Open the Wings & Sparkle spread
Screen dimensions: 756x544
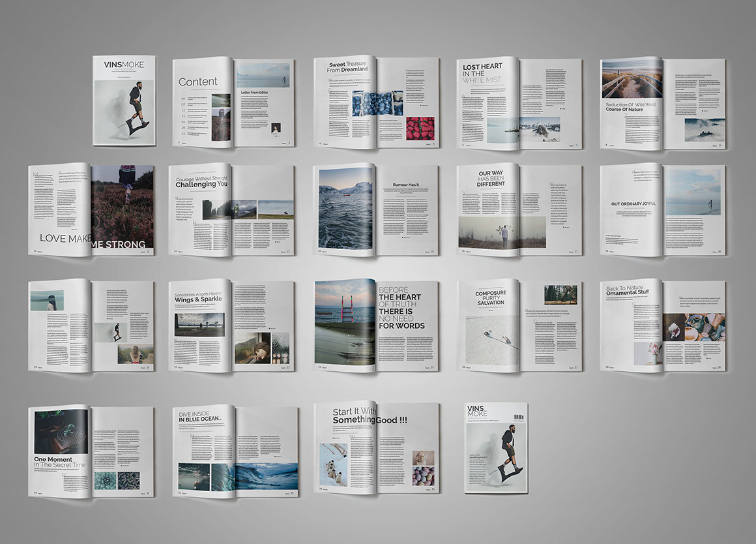[x=231, y=326]
